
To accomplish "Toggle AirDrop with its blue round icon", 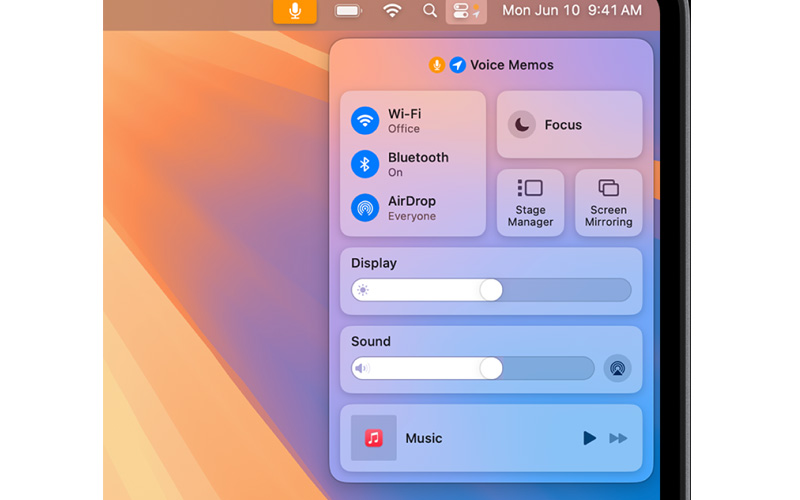I will 365,208.
